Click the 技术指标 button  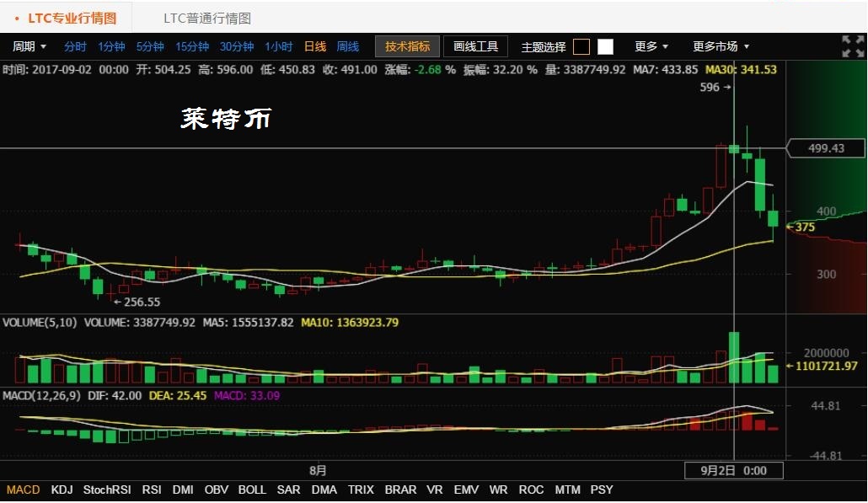coord(407,46)
